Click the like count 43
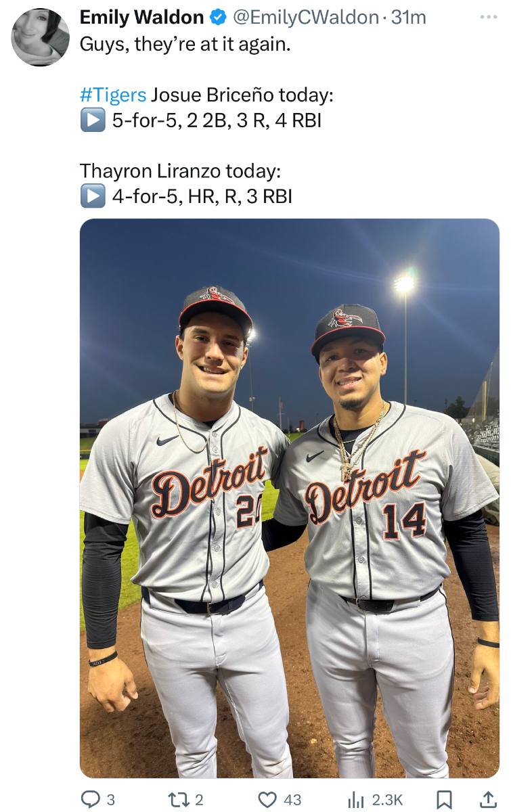 point(292,800)
